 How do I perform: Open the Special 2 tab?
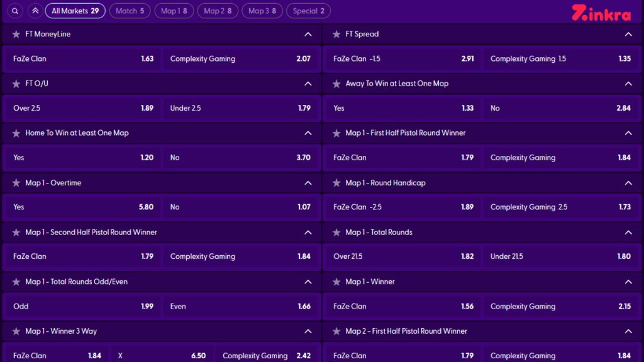point(308,11)
